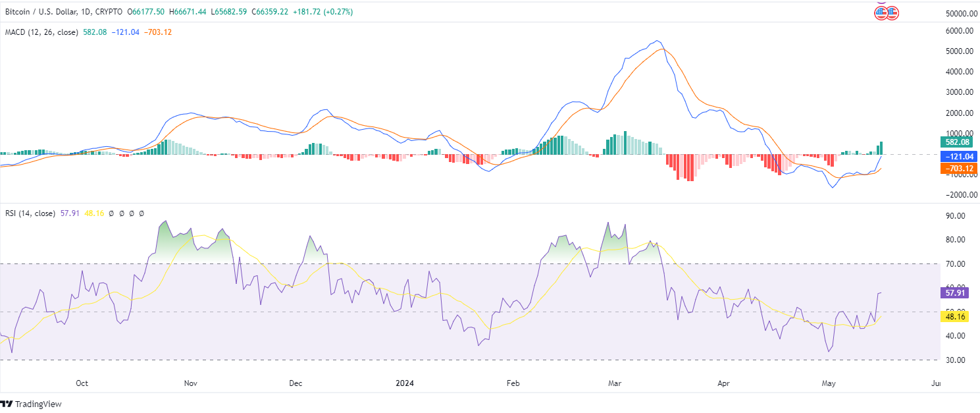980x413 pixels.
Task: Select the MACD (12, 26, close) legend title
Action: (x=42, y=32)
